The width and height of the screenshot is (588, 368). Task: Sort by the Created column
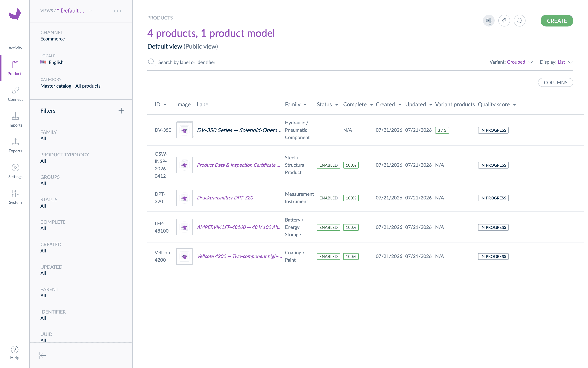coord(388,104)
